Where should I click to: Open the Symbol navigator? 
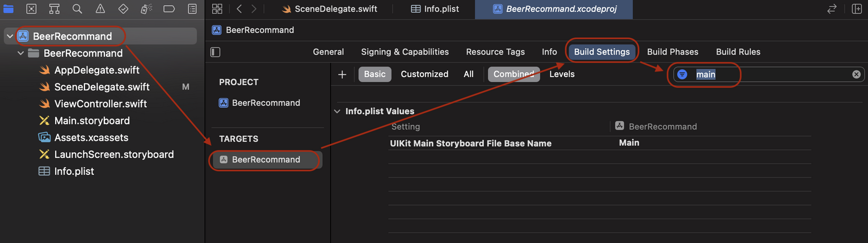point(54,9)
